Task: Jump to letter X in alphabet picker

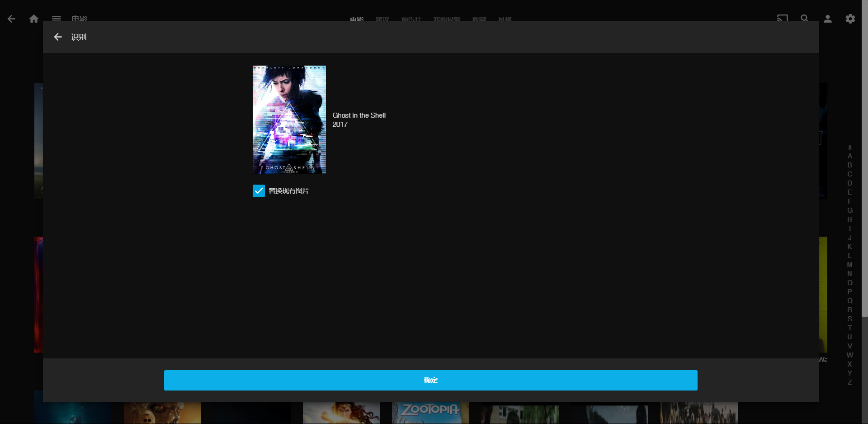Action: click(850, 364)
